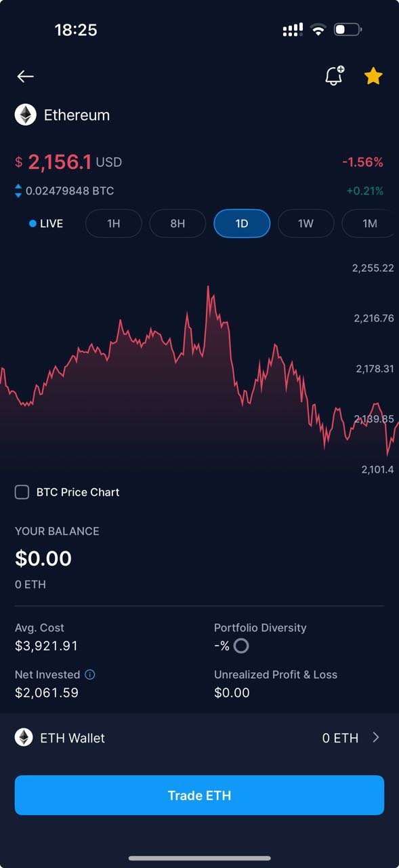This screenshot has height=868, width=399.
Task: Tap the price chart peak
Action: pyautogui.click(x=208, y=288)
